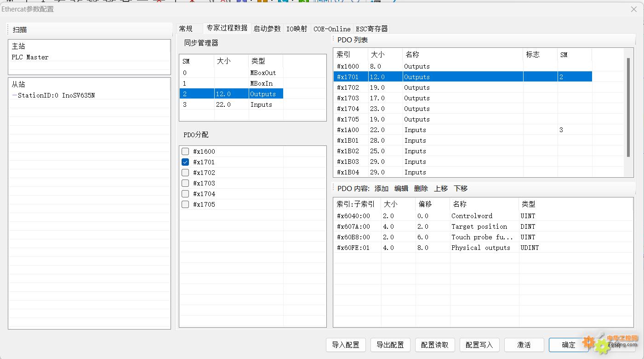
Task: Click the 导出配置 button
Action: coord(390,345)
